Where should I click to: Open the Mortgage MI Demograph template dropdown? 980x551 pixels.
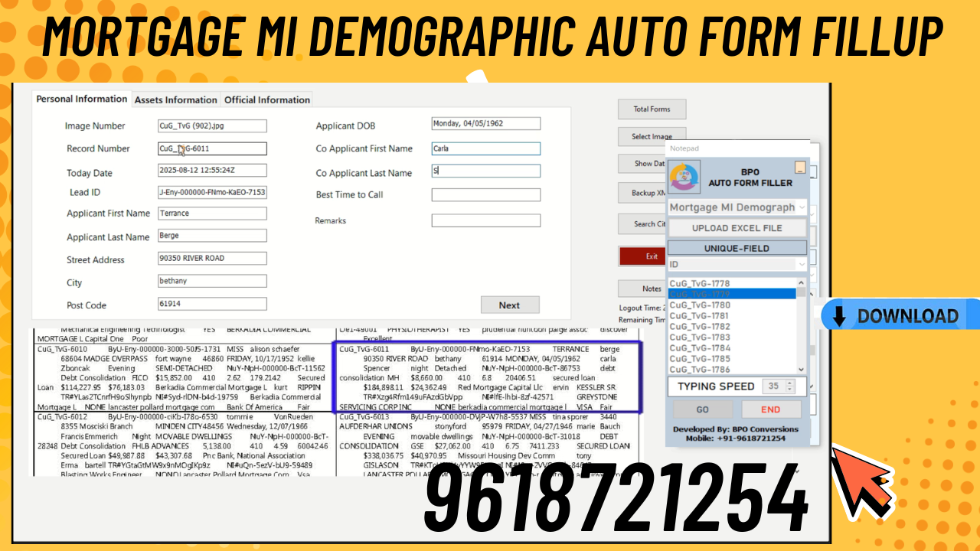801,207
